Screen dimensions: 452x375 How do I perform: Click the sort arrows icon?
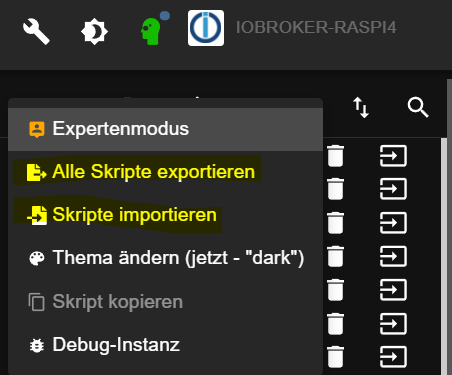(x=361, y=107)
